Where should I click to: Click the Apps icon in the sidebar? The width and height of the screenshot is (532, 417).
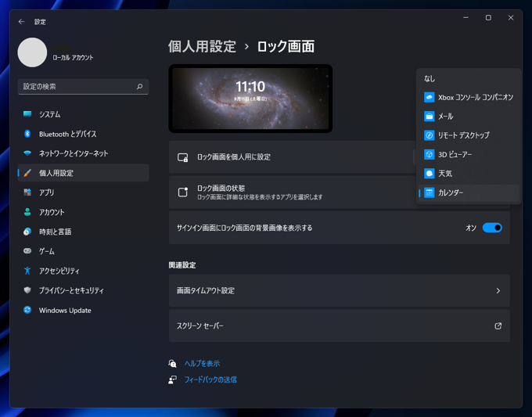click(x=27, y=192)
